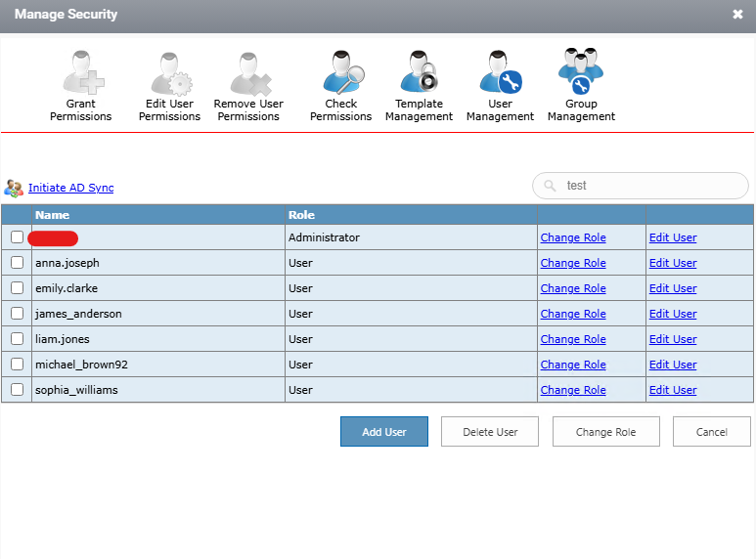
Task: Open Group Management
Action: [581, 86]
